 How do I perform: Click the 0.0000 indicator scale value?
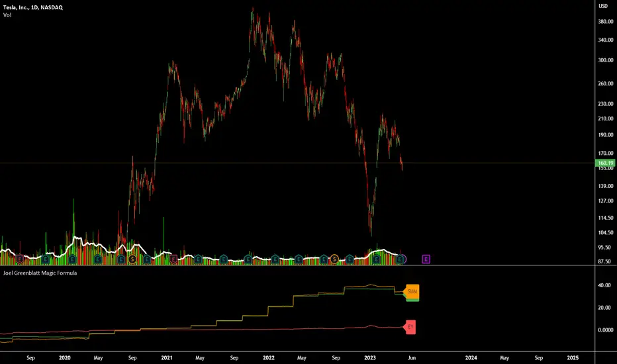[x=606, y=330]
